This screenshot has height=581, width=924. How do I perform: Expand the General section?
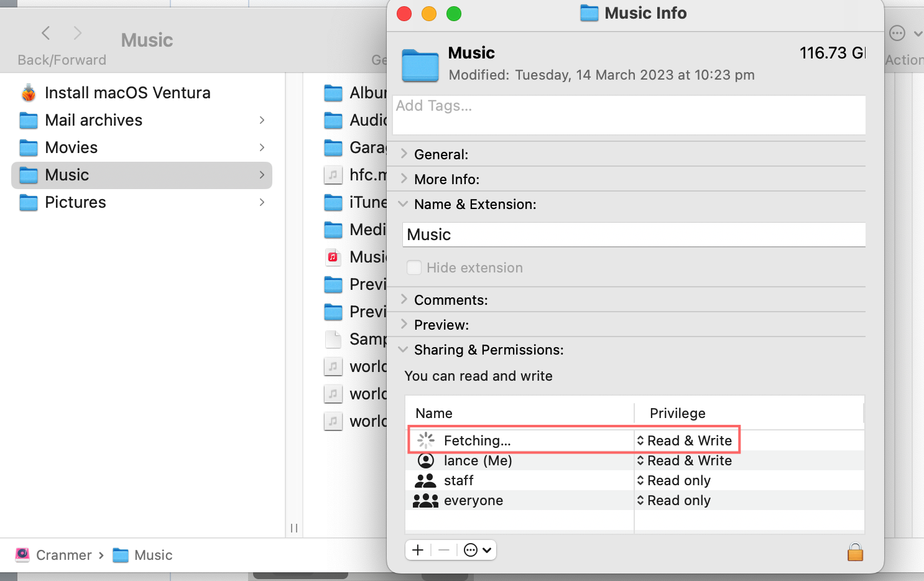coord(404,154)
